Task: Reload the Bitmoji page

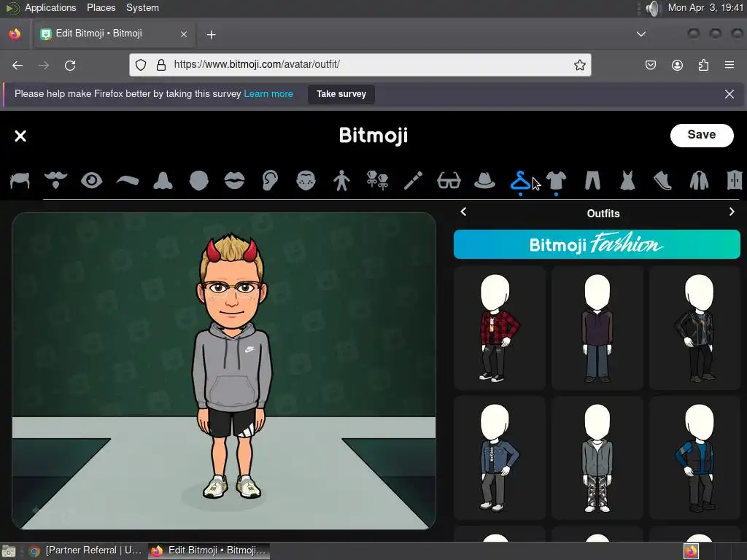Action: click(x=70, y=65)
